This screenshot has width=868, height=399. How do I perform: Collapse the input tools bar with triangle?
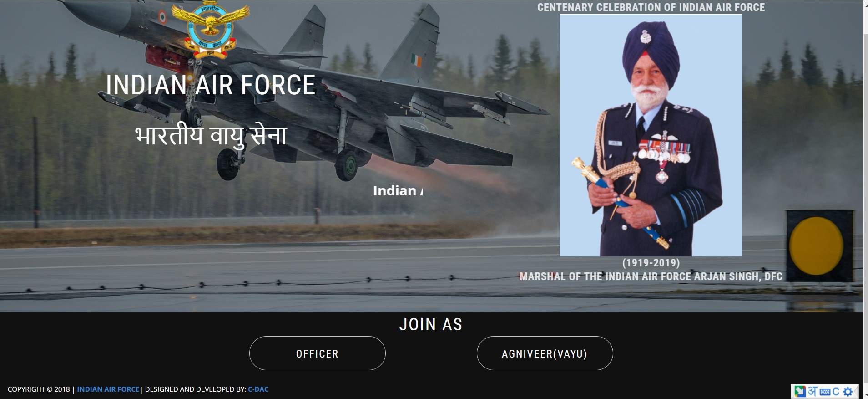click(856, 391)
